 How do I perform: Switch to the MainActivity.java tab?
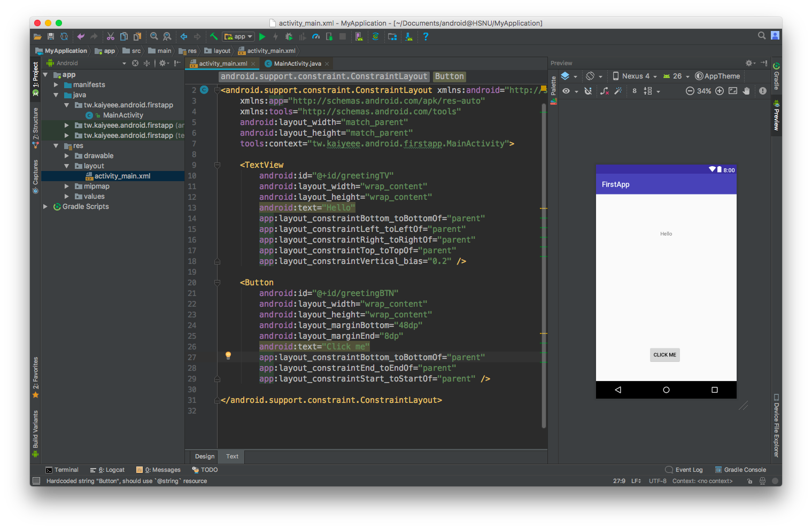pyautogui.click(x=297, y=64)
